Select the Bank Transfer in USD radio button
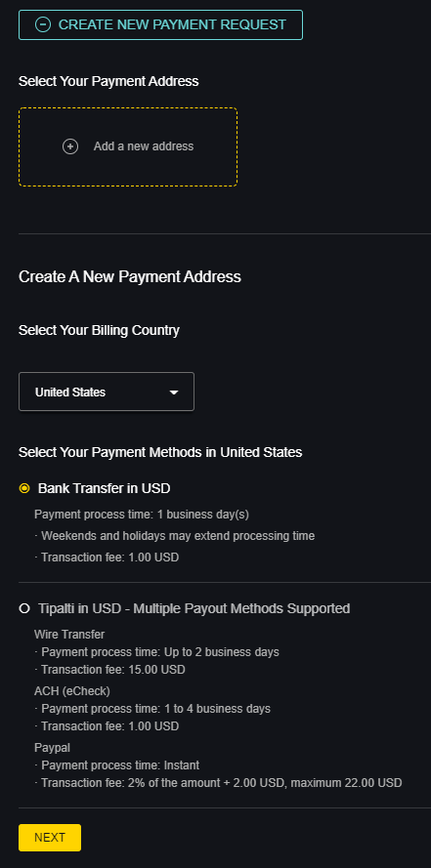Viewport: 431px width, 868px height. coord(24,488)
